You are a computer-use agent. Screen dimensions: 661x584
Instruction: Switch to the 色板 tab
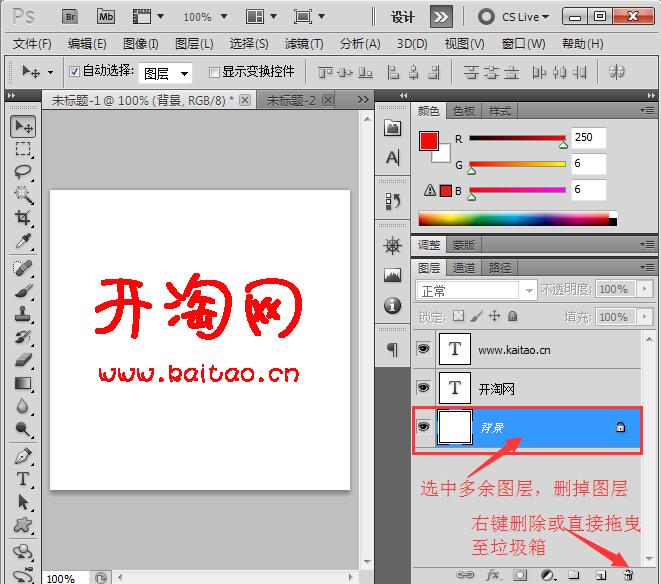point(464,111)
